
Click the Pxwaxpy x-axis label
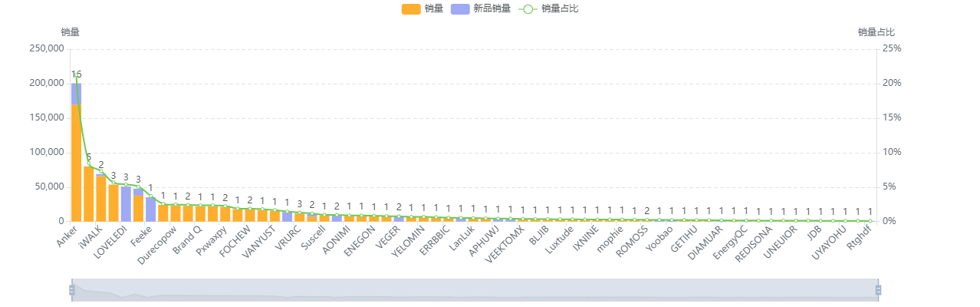click(x=210, y=243)
